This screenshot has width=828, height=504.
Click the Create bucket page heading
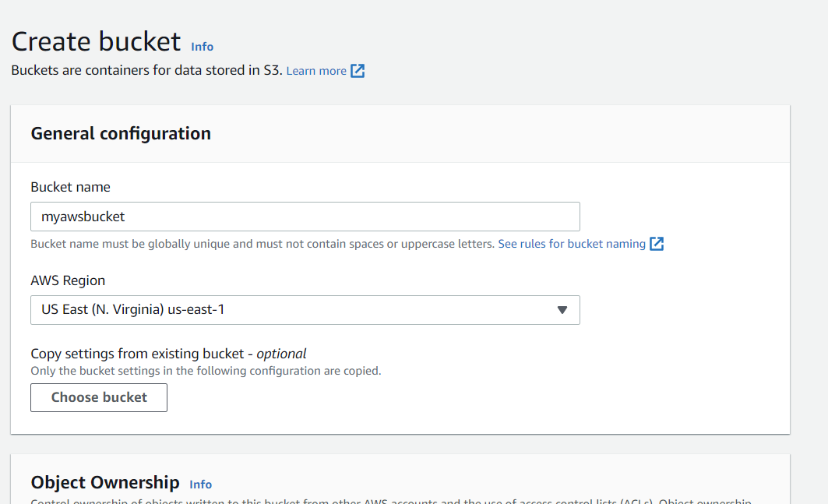pyautogui.click(x=96, y=41)
